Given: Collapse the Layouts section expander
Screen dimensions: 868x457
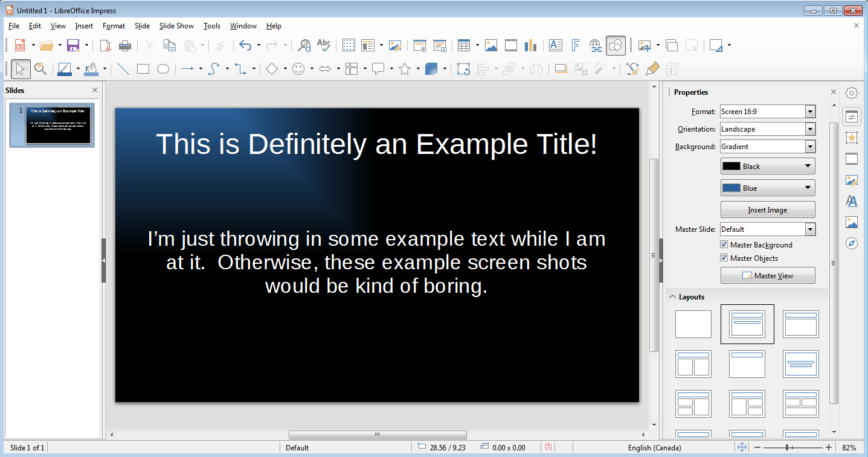Looking at the screenshot, I should (672, 297).
